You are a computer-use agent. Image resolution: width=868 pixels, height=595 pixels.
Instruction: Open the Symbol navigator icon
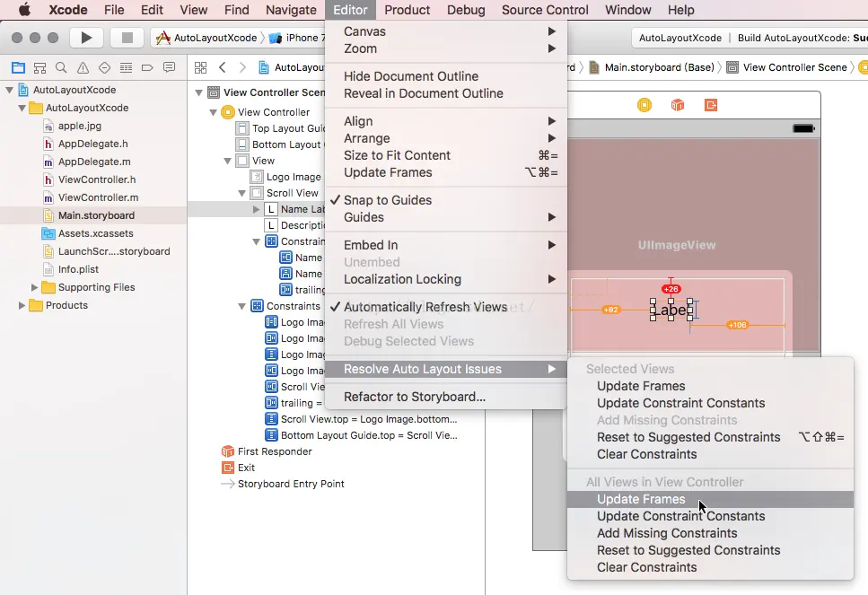tap(39, 67)
